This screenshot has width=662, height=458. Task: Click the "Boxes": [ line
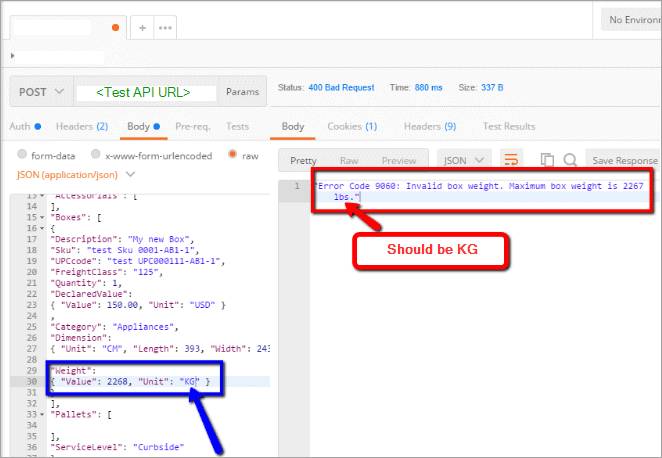(76, 217)
